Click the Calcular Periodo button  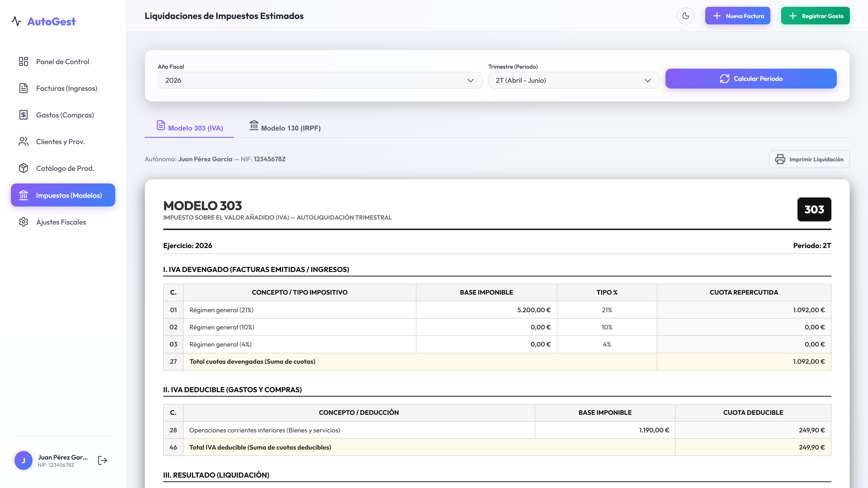pos(751,79)
